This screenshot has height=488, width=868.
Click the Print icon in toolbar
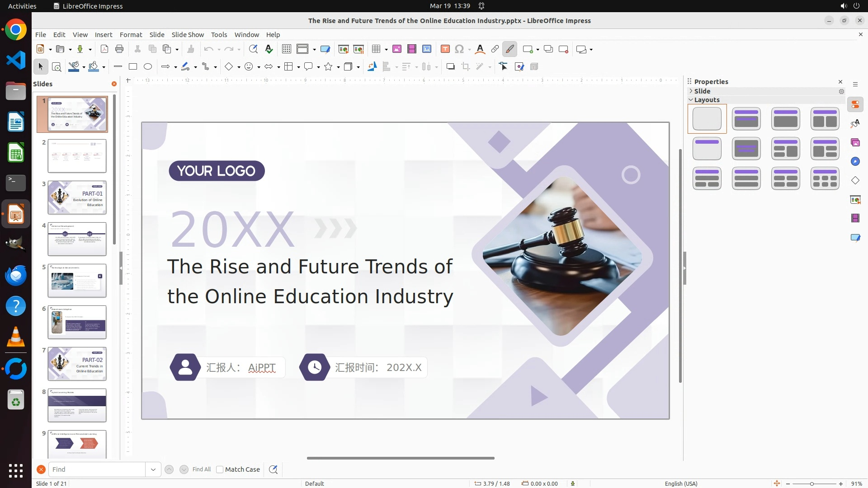pyautogui.click(x=119, y=49)
